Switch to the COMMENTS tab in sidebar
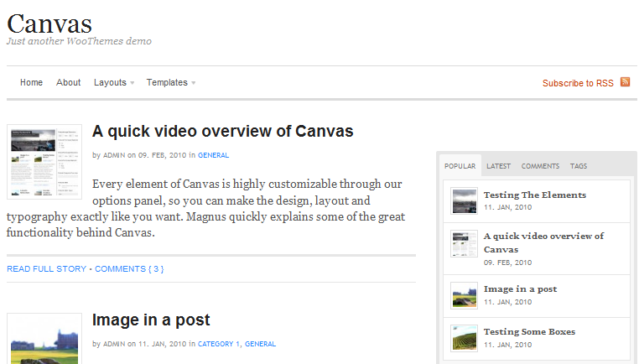The height and width of the screenshot is (364, 639). (x=540, y=166)
